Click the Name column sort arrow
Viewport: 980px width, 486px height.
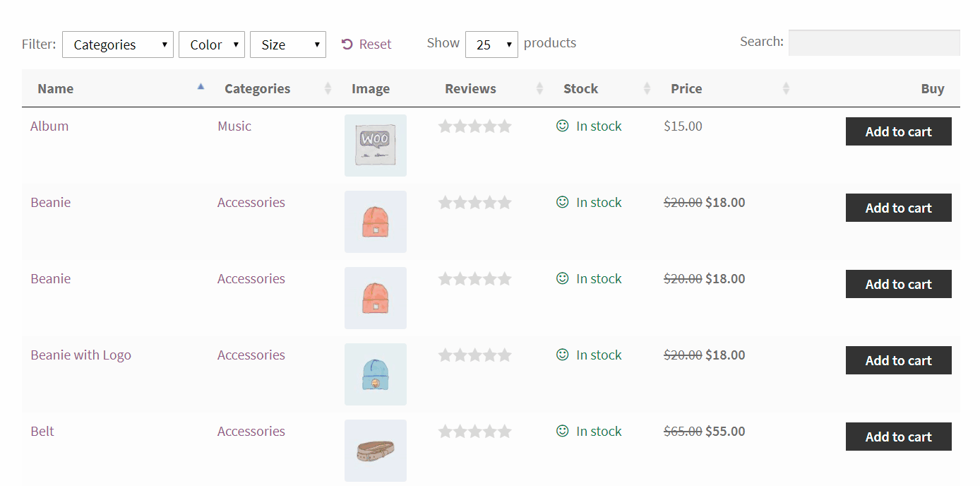[201, 87]
